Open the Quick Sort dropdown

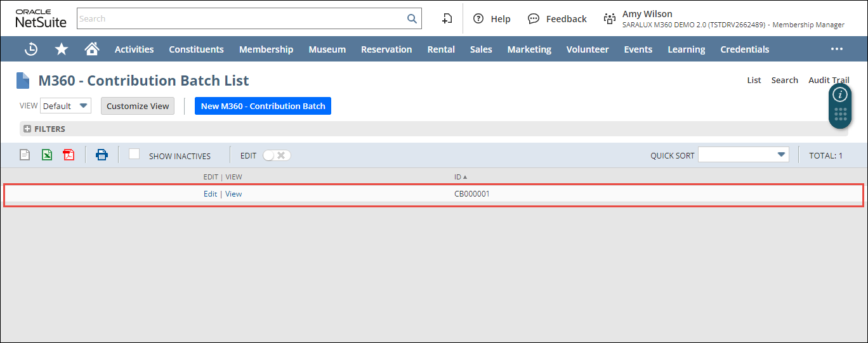tap(743, 155)
